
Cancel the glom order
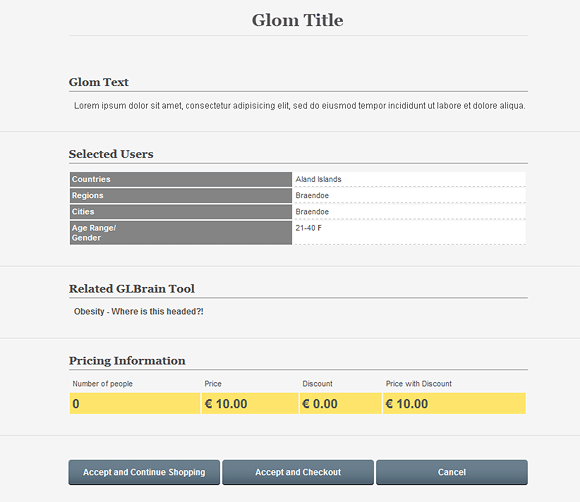(x=452, y=472)
